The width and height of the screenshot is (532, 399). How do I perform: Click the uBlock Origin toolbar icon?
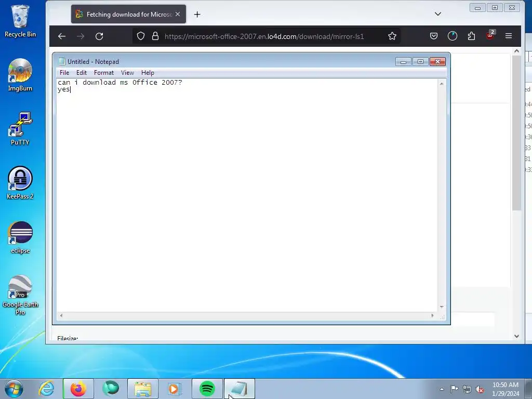(x=490, y=35)
